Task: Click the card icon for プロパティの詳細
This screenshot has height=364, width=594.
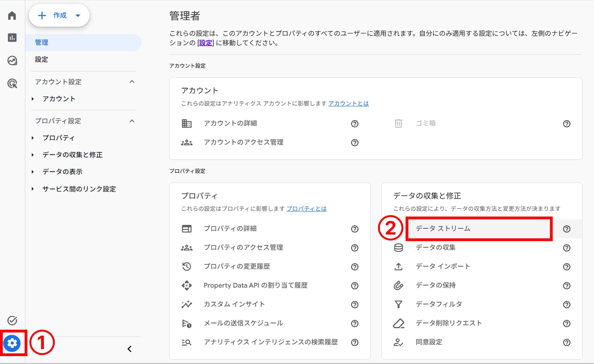Action: click(x=187, y=229)
